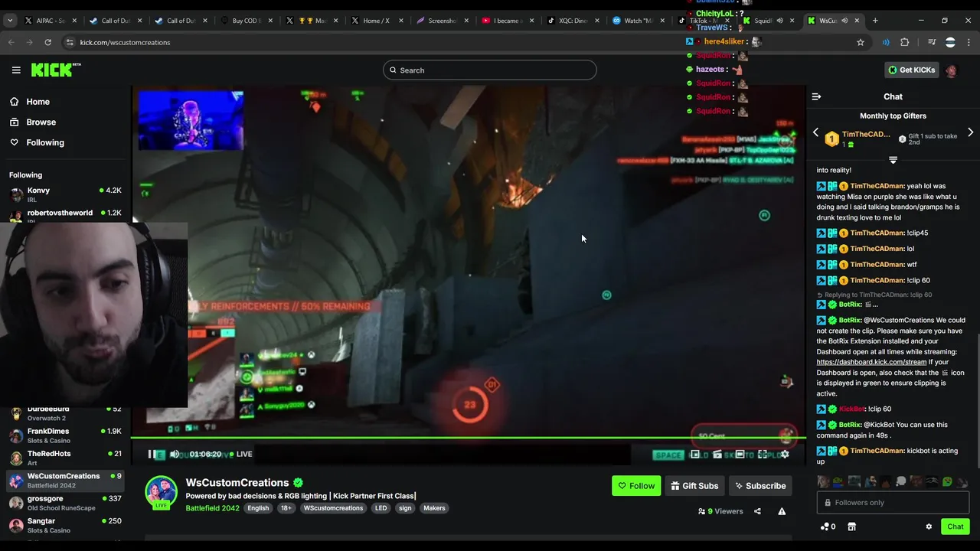The width and height of the screenshot is (980, 551).
Task: Click the stream progress bar
Action: (x=468, y=439)
